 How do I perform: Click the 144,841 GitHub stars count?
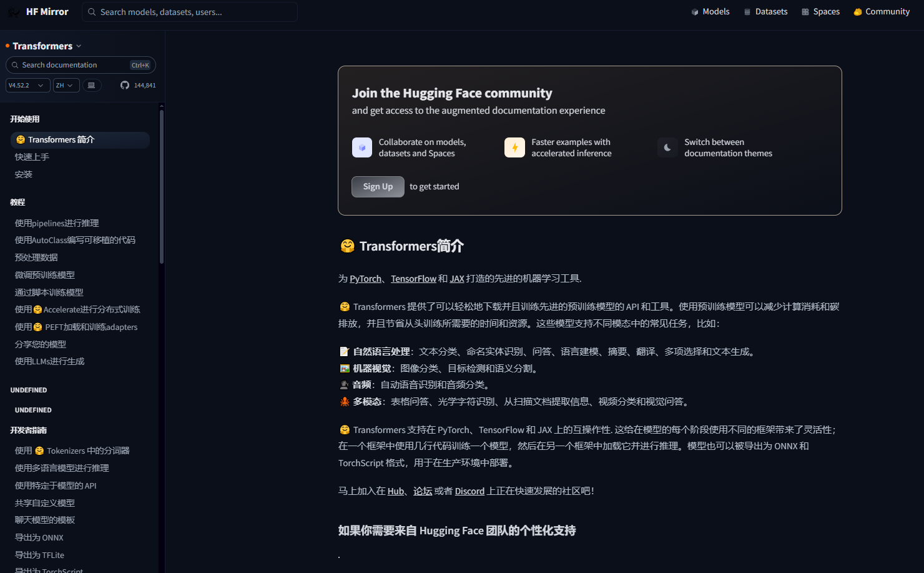pos(145,85)
